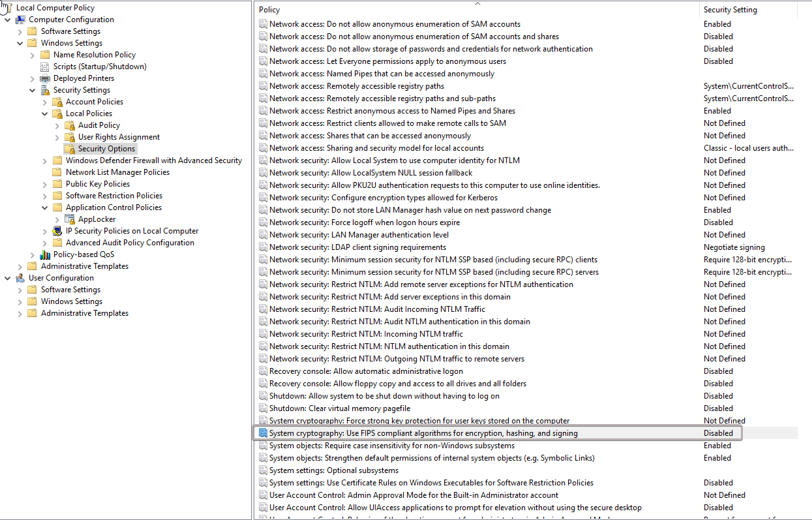Viewport: 812px width, 520px height.
Task: Click the Computer Configuration icon
Action: click(x=20, y=20)
